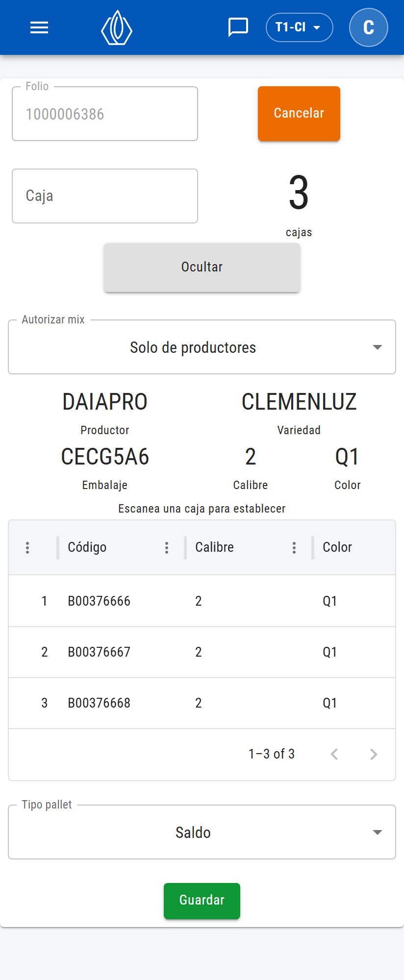404x980 pixels.
Task: Select row with code B00376668
Action: pos(202,703)
